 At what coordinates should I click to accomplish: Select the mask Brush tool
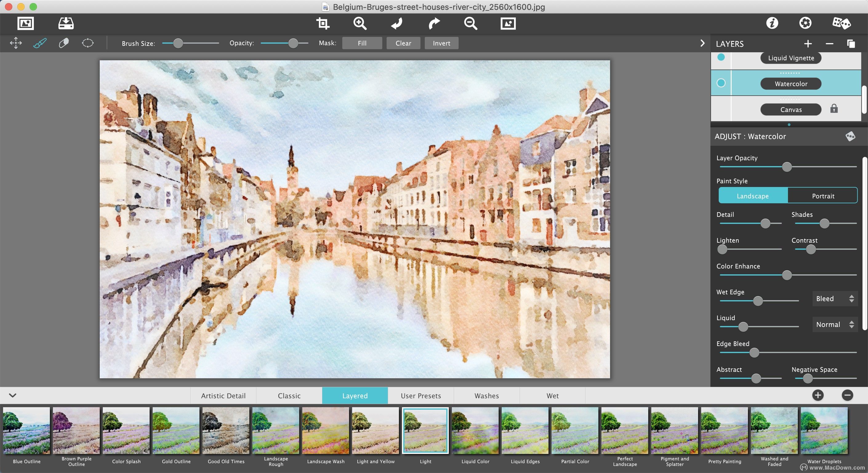point(40,43)
